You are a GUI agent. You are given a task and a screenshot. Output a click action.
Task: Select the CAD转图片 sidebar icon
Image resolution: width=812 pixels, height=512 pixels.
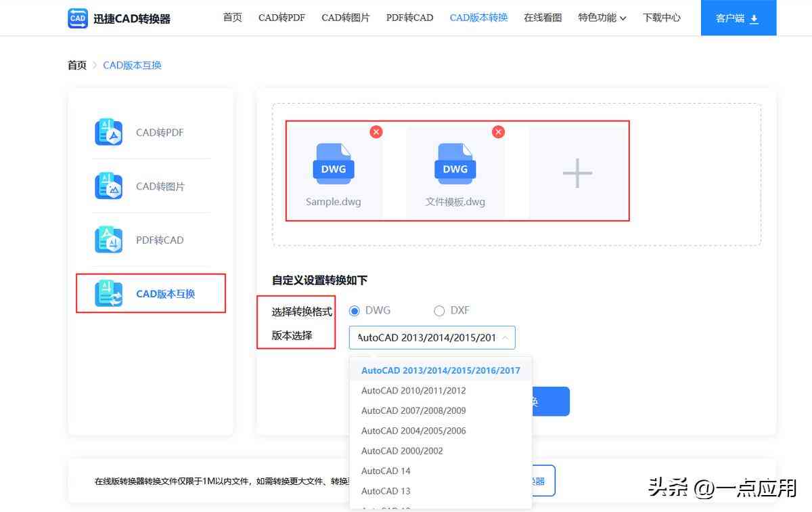108,186
